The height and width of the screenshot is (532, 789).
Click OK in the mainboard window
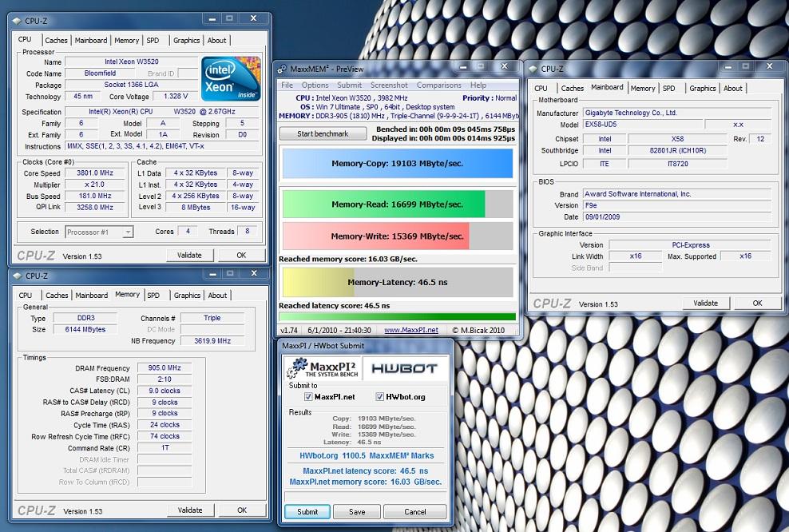[x=757, y=303]
